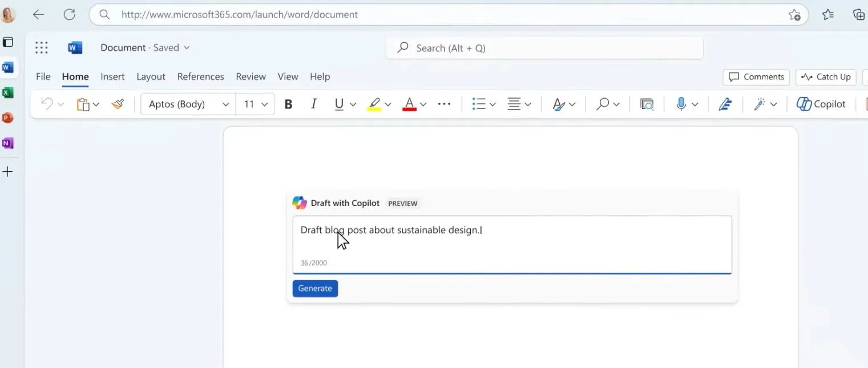Click inside the Copilot draft prompt box

(512, 245)
